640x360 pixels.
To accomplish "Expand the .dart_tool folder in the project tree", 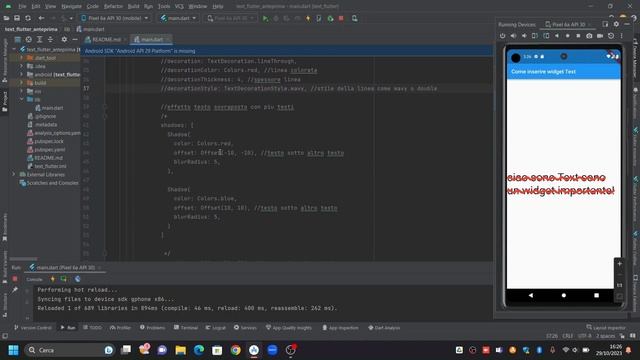I will click(22, 58).
